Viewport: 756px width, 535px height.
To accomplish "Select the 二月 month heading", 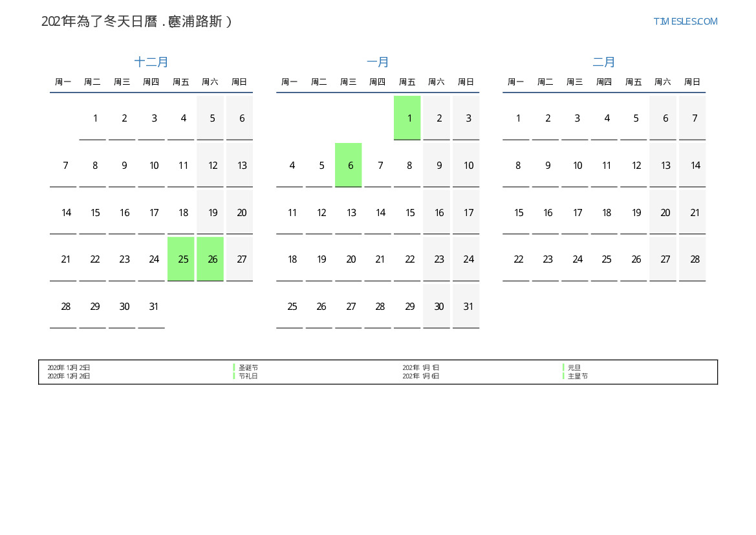I will coord(604,62).
